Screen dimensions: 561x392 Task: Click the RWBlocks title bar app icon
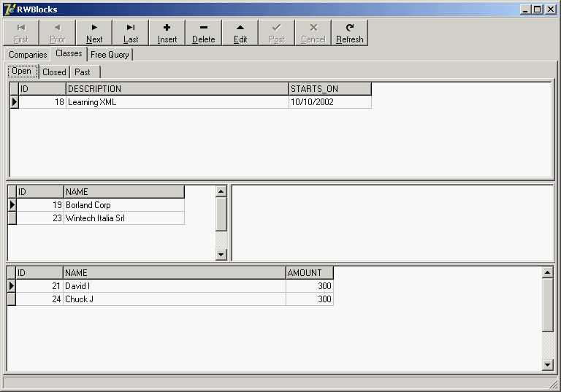9,9
